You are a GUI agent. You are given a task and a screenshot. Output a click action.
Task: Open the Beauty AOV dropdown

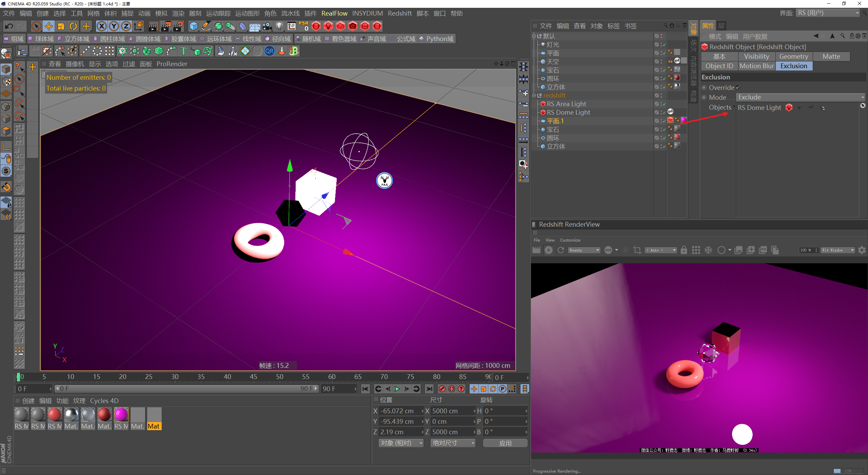point(584,250)
